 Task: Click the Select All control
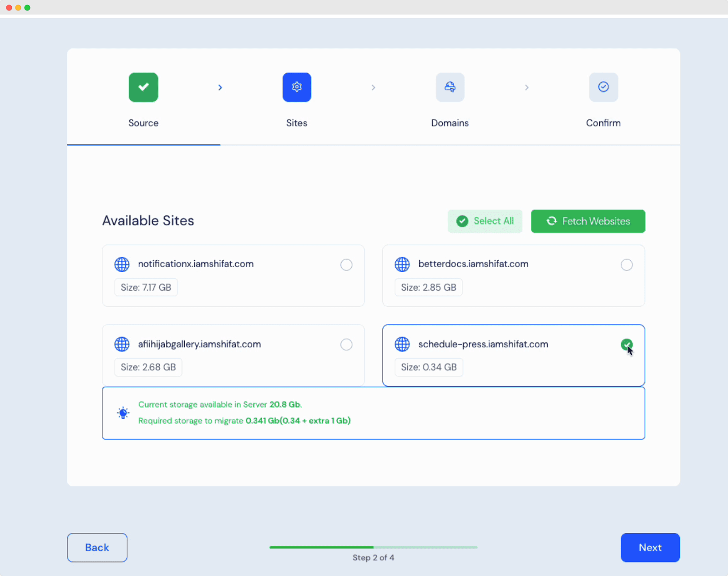(485, 221)
